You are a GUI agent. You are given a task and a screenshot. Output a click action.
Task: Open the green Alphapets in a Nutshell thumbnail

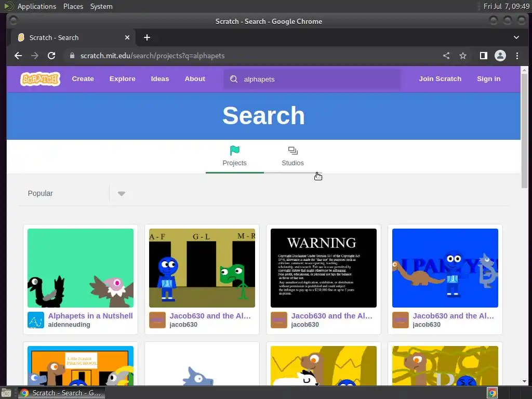tap(81, 268)
